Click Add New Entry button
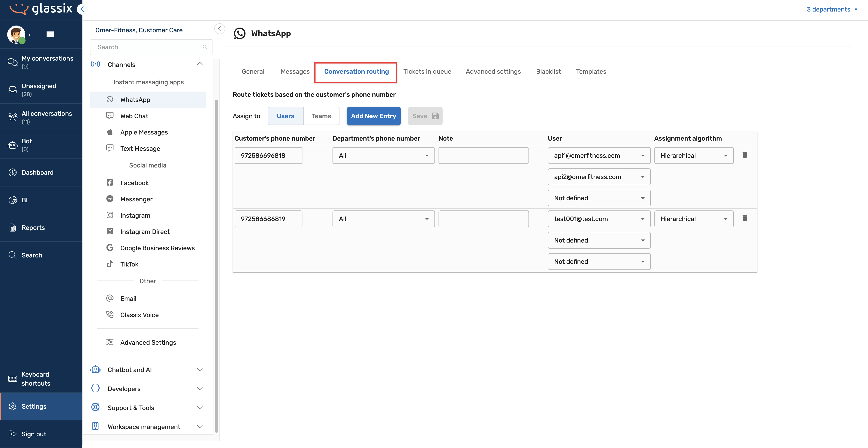Viewport: 868px width, 448px height. pyautogui.click(x=373, y=116)
